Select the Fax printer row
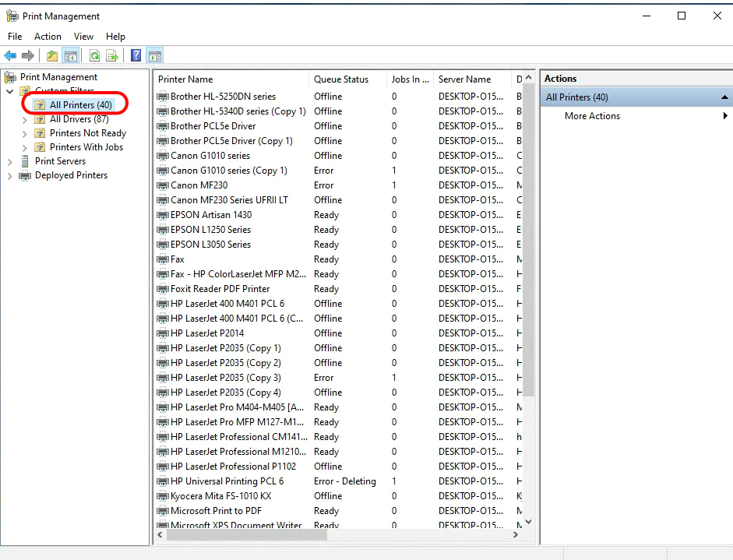This screenshot has height=560, width=733. [338, 259]
